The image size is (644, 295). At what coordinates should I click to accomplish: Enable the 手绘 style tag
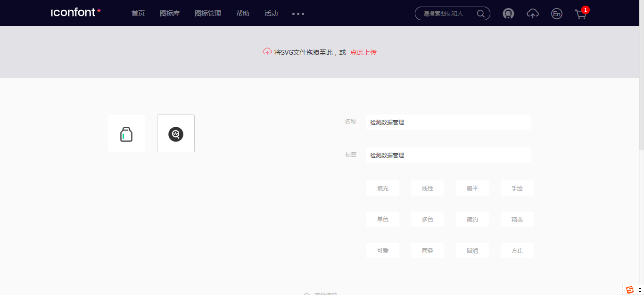click(x=517, y=188)
